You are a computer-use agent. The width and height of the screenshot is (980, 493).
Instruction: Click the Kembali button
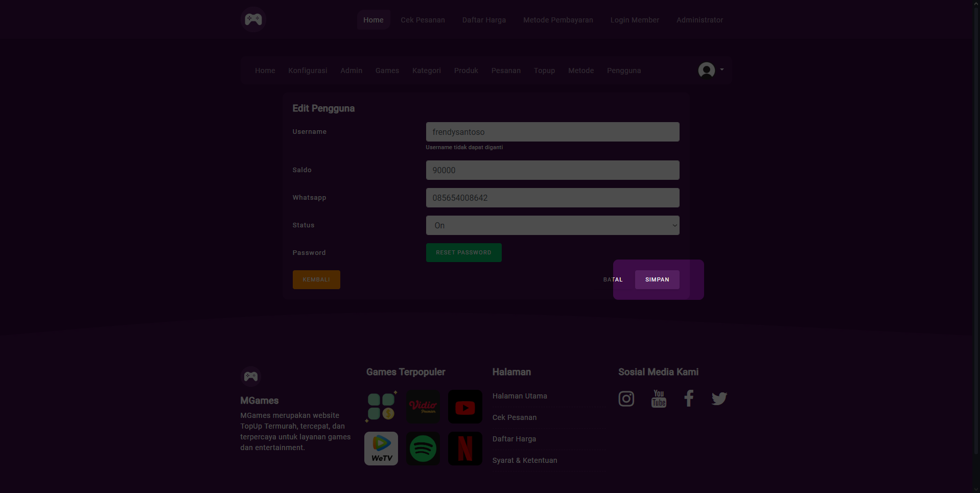point(316,279)
